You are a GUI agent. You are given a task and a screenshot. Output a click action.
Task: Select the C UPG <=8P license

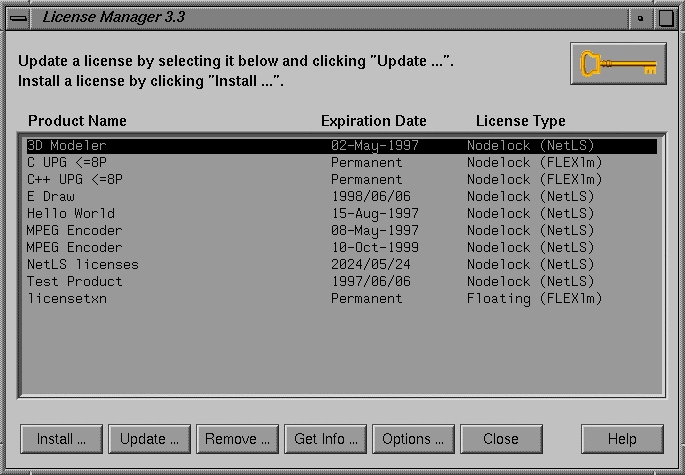tap(342, 163)
